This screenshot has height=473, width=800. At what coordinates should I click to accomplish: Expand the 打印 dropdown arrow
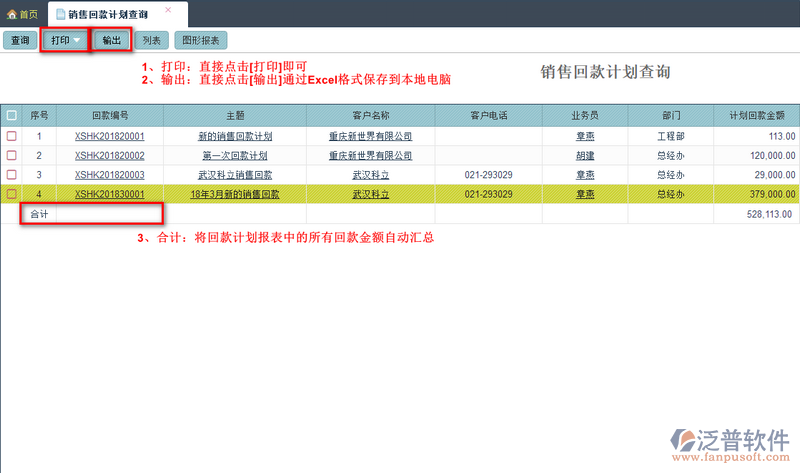coord(77,41)
